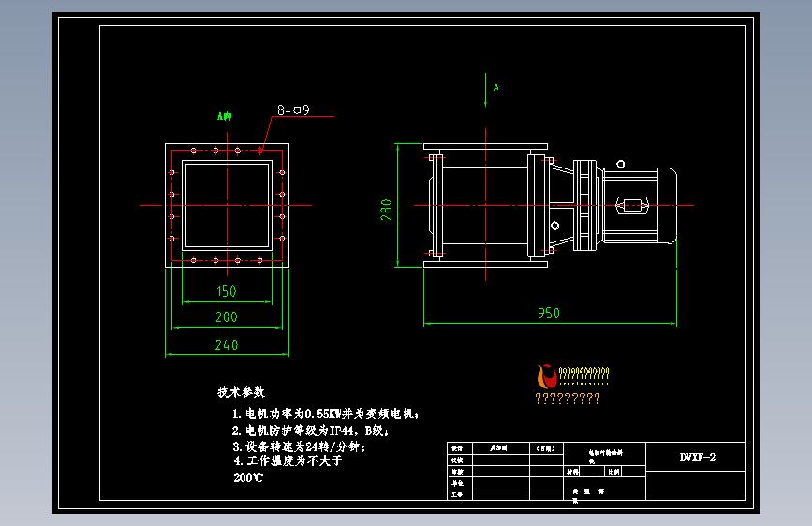Viewport: 812px width, 526px height.
Task: Click note 1 about 0.55KW motor power
Action: click(325, 415)
